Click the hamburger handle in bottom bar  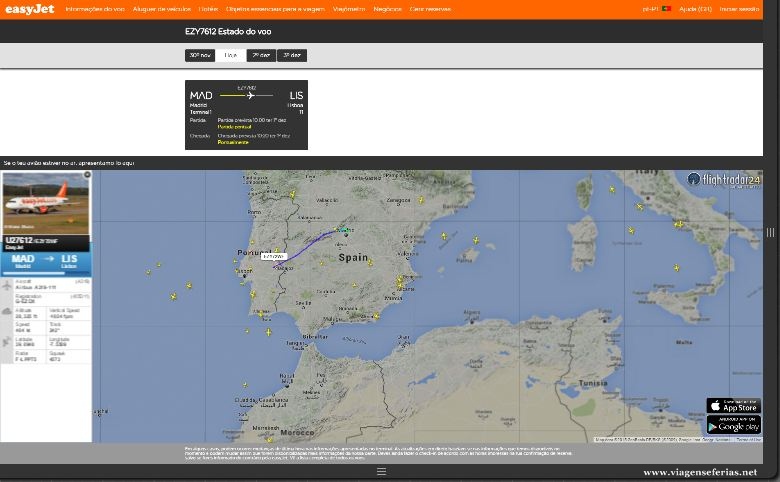382,472
